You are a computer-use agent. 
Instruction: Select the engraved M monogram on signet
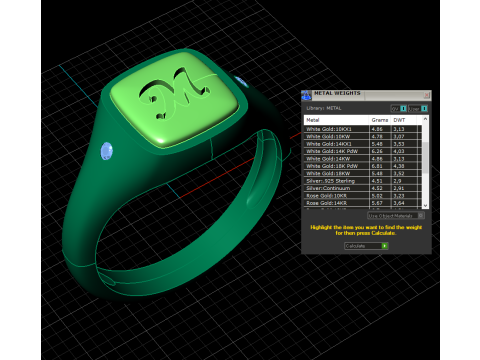[x=174, y=93]
